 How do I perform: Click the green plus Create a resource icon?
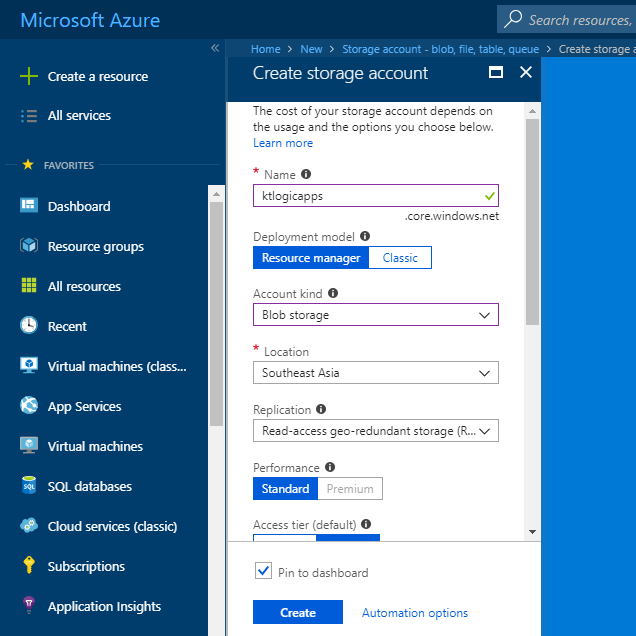pyautogui.click(x=29, y=76)
